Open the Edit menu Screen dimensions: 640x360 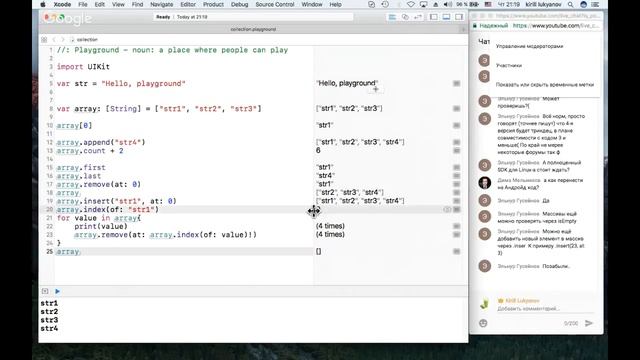(100, 4)
